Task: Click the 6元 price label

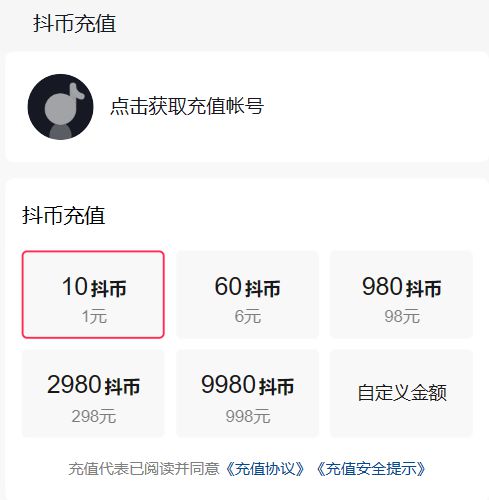Action: click(247, 316)
